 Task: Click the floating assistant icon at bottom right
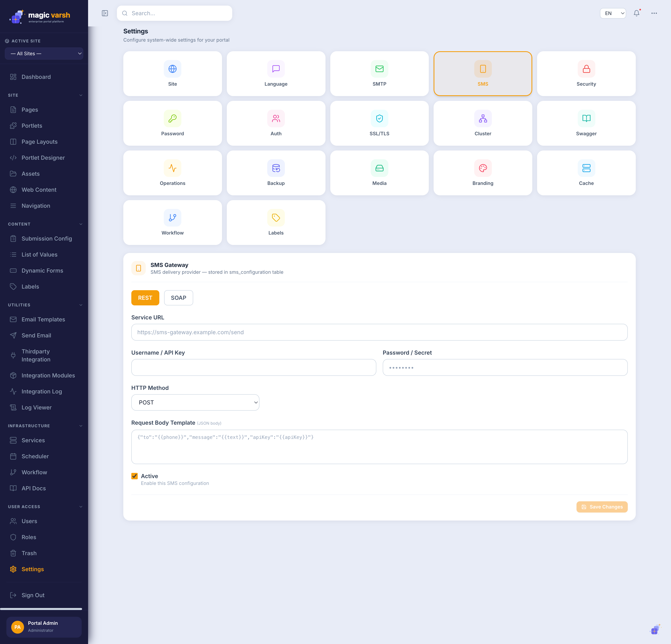coord(655,629)
